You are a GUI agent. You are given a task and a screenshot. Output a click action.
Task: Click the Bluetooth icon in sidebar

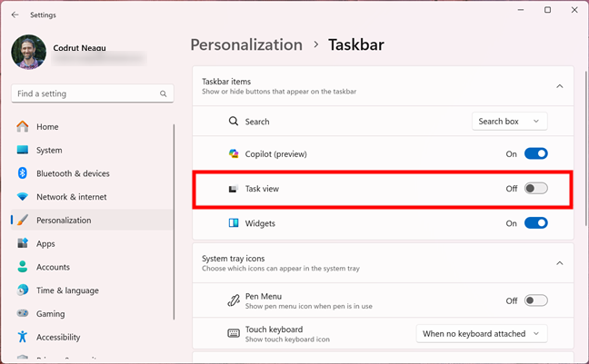pos(23,173)
